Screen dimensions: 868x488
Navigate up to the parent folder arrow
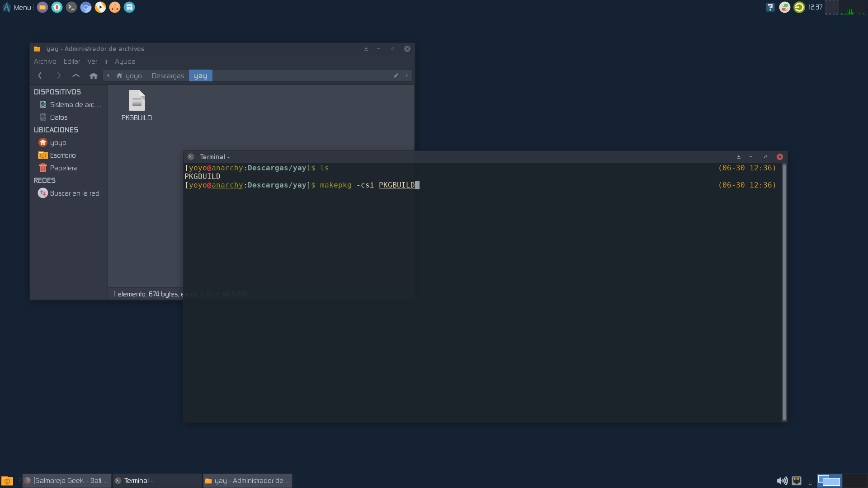(76, 75)
